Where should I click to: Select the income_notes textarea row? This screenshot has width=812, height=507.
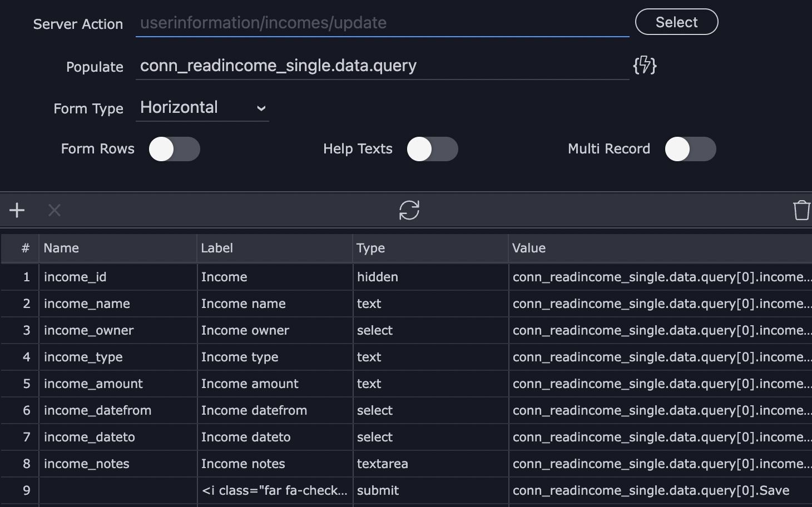coord(117,464)
